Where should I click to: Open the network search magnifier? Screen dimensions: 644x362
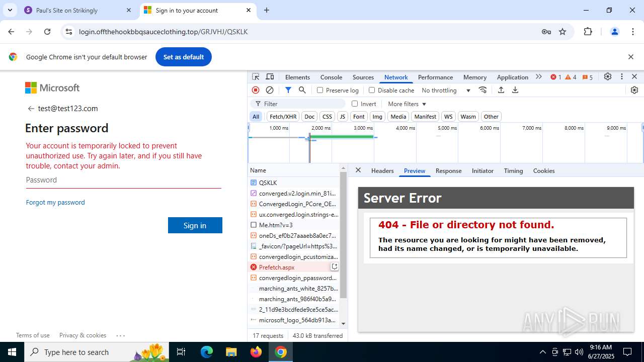click(302, 90)
